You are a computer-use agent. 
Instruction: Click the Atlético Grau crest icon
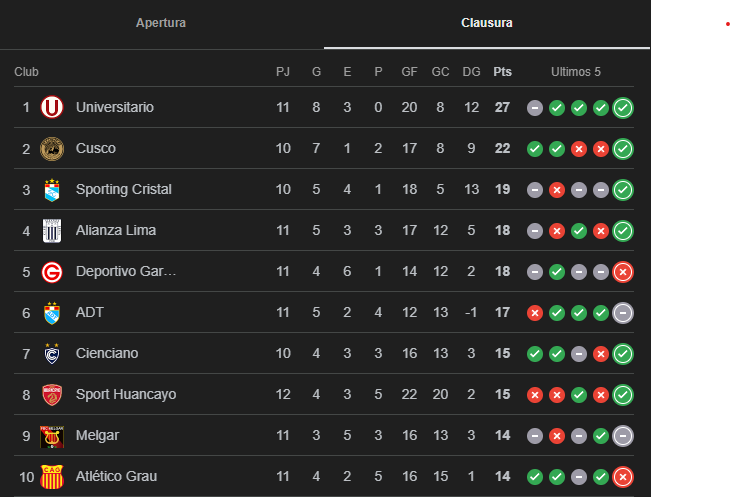click(x=52, y=476)
